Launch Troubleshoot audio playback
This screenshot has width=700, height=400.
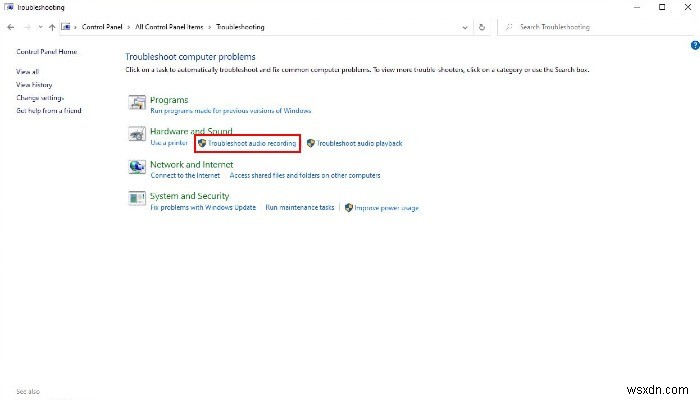pyautogui.click(x=359, y=143)
